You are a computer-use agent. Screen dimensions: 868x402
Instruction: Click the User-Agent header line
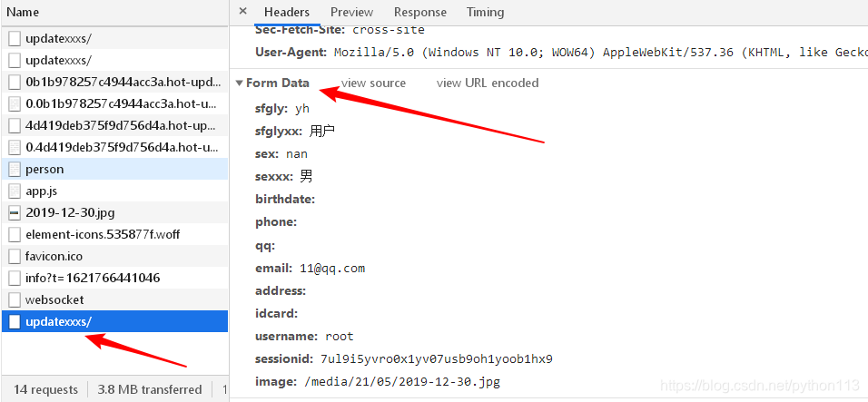561,53
